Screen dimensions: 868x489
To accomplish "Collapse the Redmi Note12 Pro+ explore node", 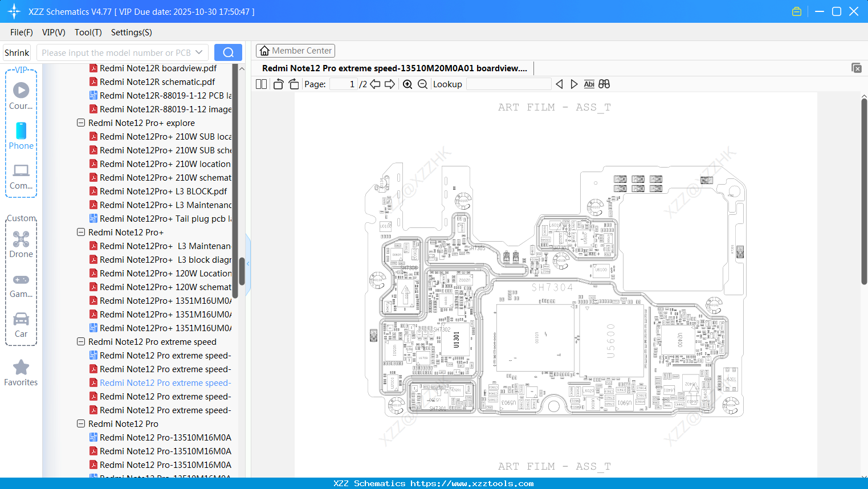I will (81, 123).
